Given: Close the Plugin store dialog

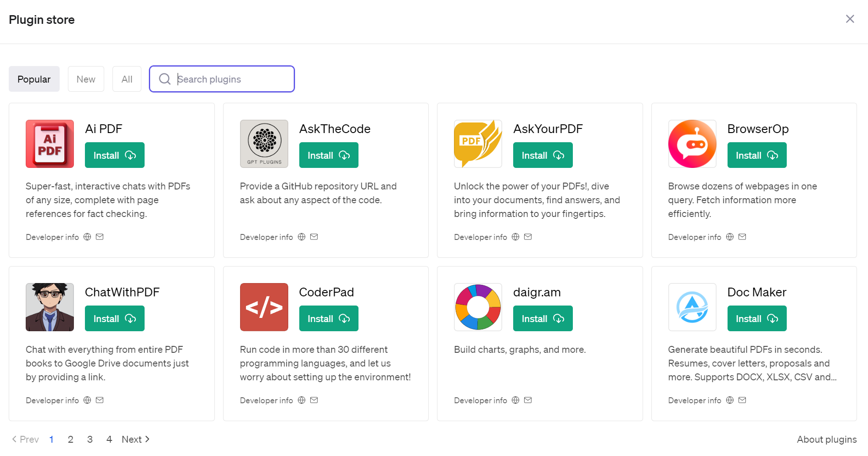Looking at the screenshot, I should click(850, 19).
